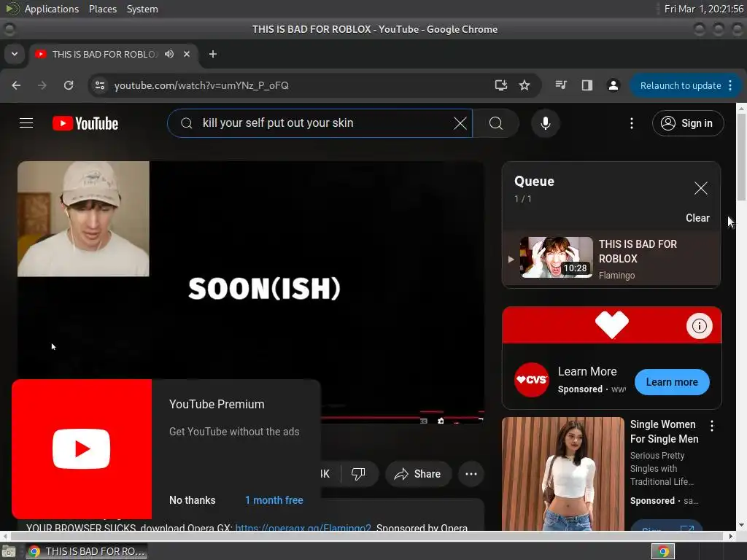Click the show desktop taskbar icon
This screenshot has height=560, width=747.
click(9, 551)
